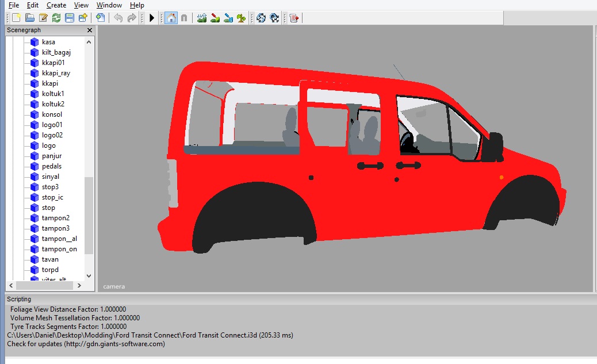This screenshot has height=364, width=597.
Task: Open the View menu
Action: coord(81,5)
